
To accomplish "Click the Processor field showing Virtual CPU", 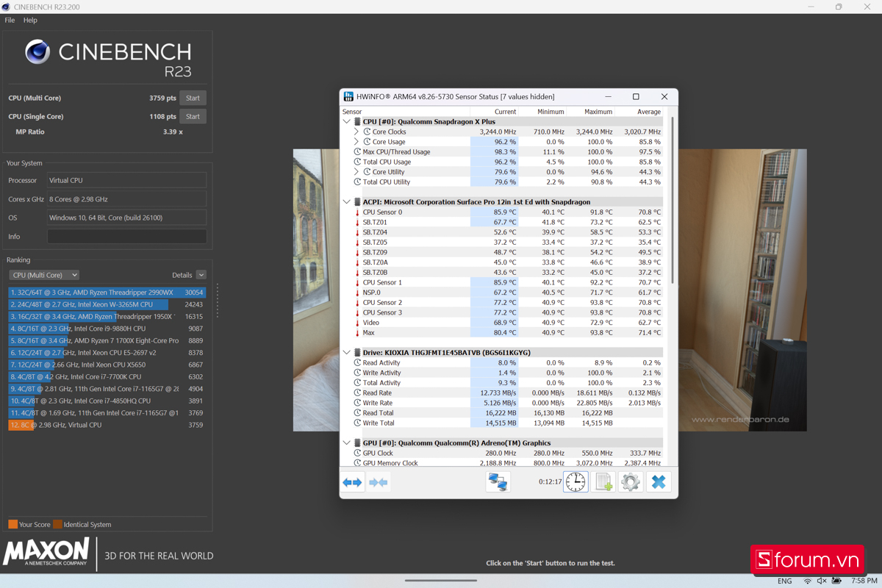I will click(x=126, y=180).
